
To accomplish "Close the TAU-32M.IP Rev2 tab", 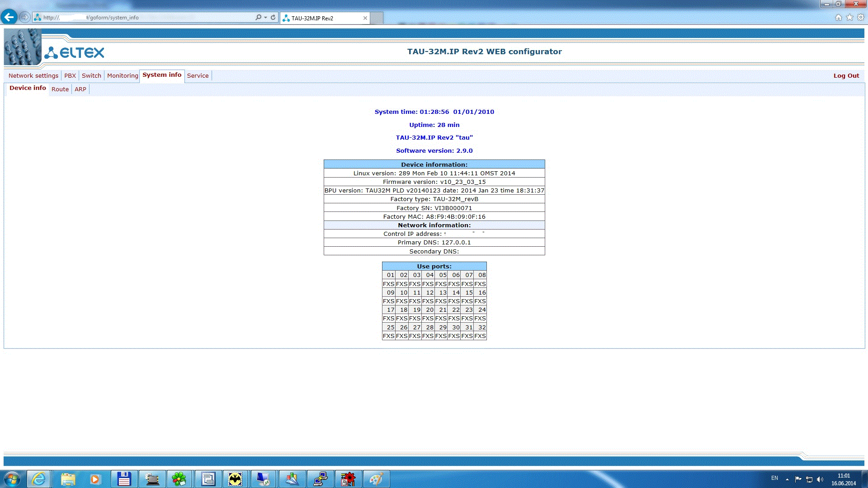I will (x=365, y=18).
